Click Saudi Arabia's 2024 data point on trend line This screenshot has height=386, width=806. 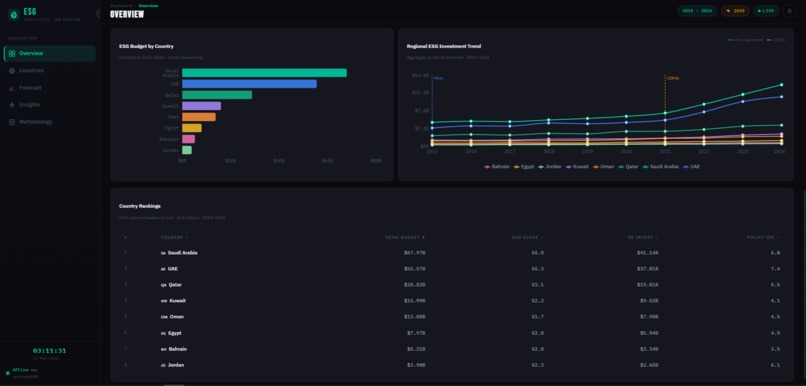[781, 85]
